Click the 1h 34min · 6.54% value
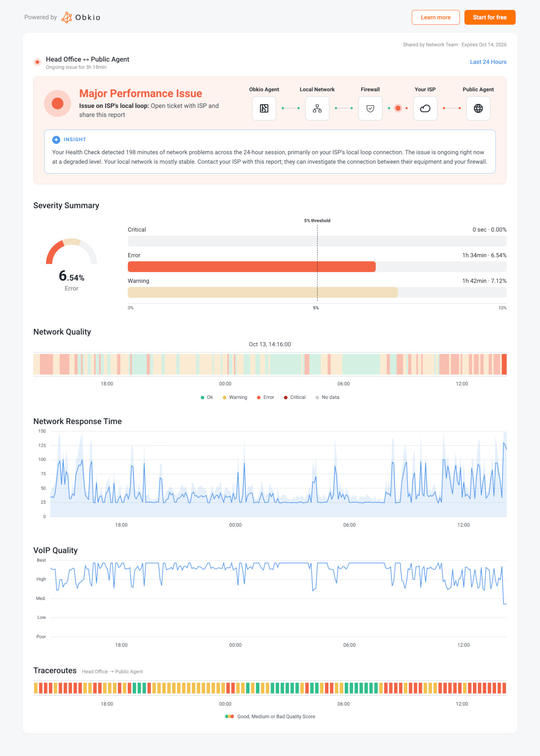Viewport: 540px width, 756px height. click(484, 255)
